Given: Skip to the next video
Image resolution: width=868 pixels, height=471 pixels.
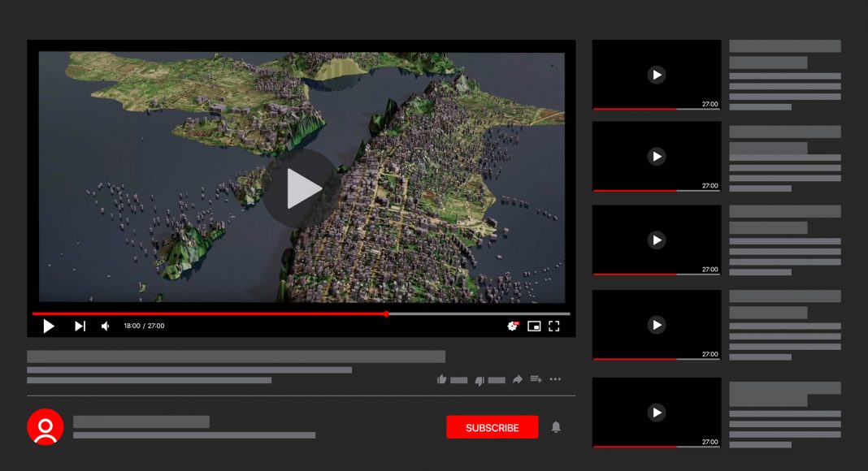Looking at the screenshot, I should click(80, 326).
